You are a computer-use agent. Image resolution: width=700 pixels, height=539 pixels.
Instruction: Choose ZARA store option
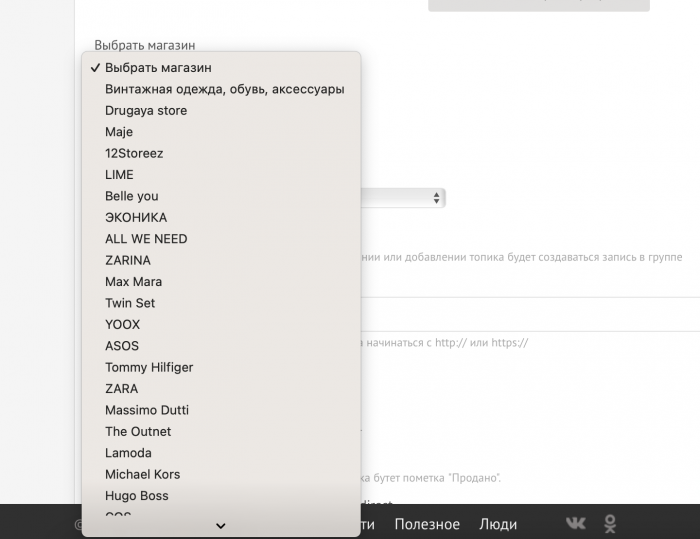pos(221,389)
